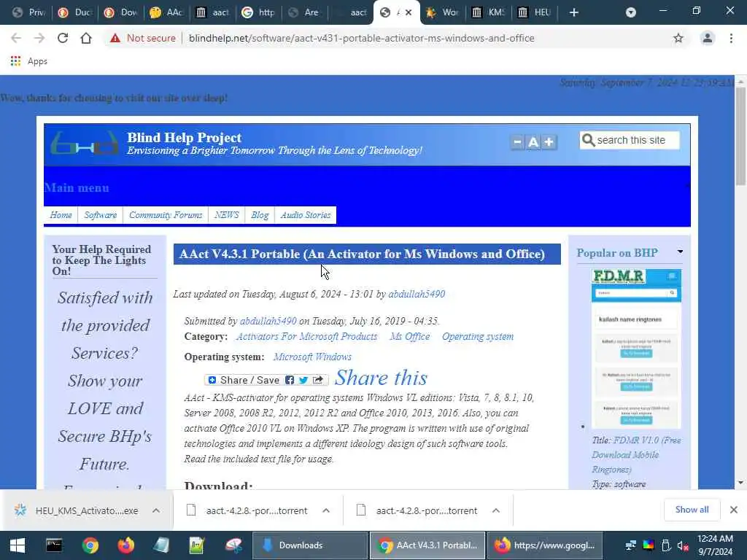Screen dimensions: 747x560
Task: Collapse the Popular on BHP block arrow
Action: (681, 252)
